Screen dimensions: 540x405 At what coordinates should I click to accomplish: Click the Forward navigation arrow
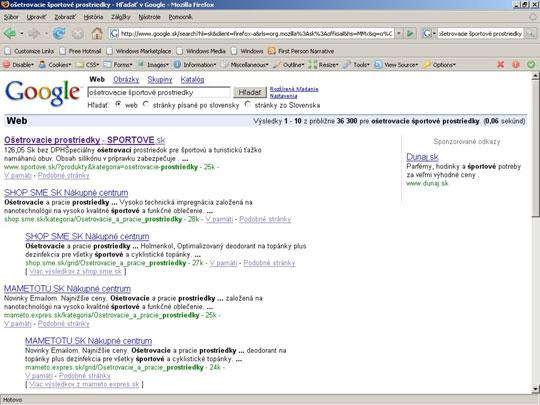coord(34,33)
